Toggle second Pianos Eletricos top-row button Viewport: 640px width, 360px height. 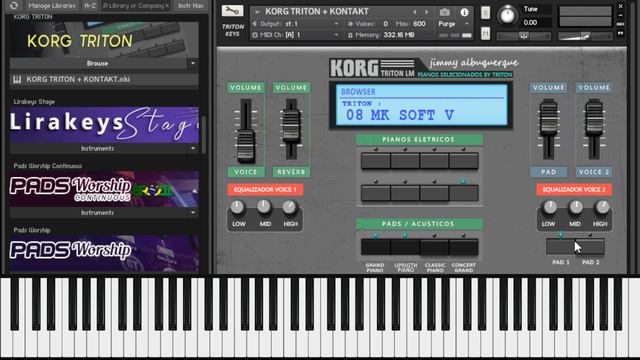click(x=405, y=161)
